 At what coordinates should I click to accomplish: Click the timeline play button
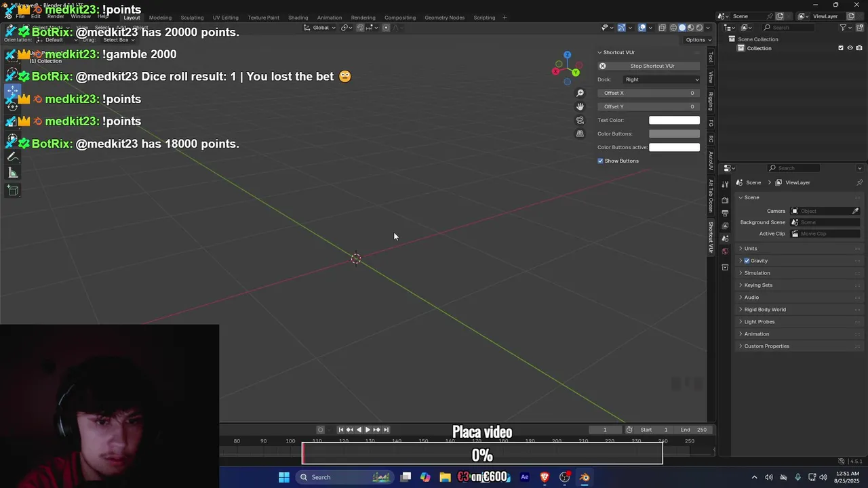coord(368,430)
